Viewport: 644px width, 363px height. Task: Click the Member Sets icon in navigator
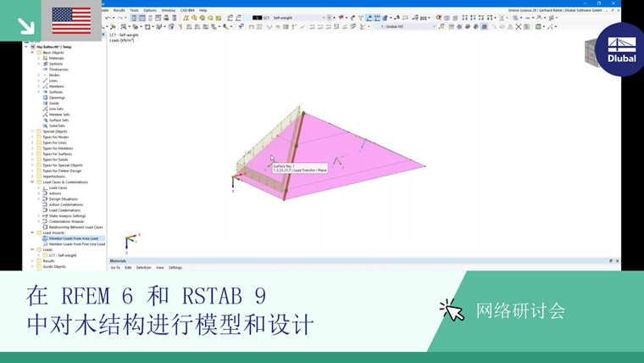tap(45, 114)
